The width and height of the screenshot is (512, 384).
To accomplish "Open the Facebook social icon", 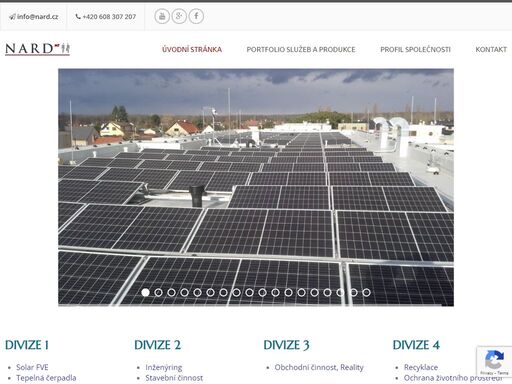I will coord(196,16).
